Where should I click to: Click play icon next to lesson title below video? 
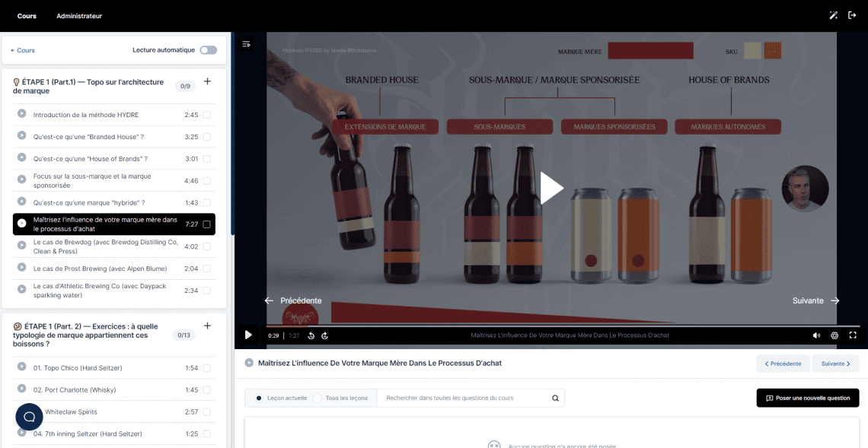pos(249,363)
